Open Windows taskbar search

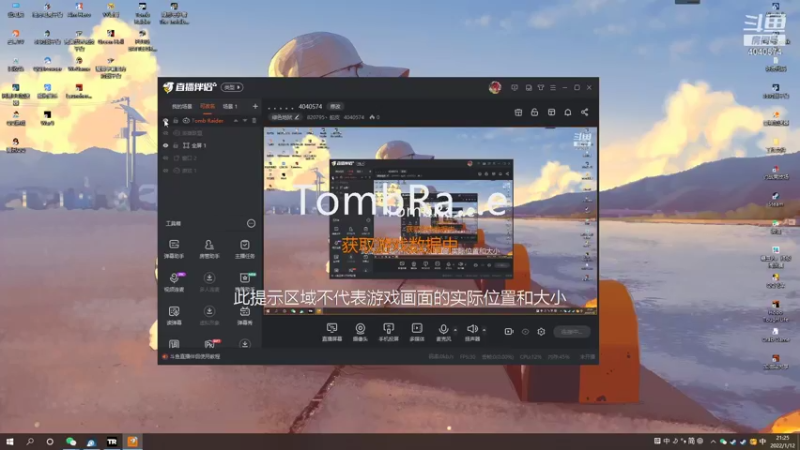tap(30, 441)
